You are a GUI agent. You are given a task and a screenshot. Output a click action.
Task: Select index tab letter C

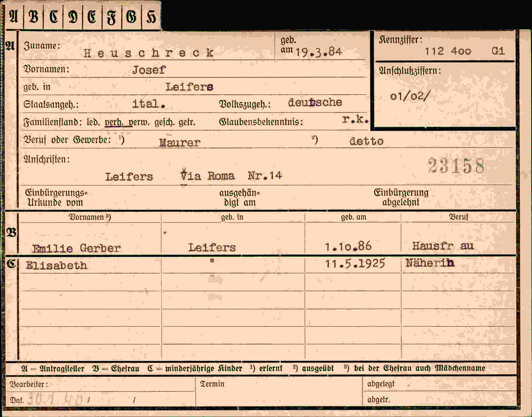[54, 17]
